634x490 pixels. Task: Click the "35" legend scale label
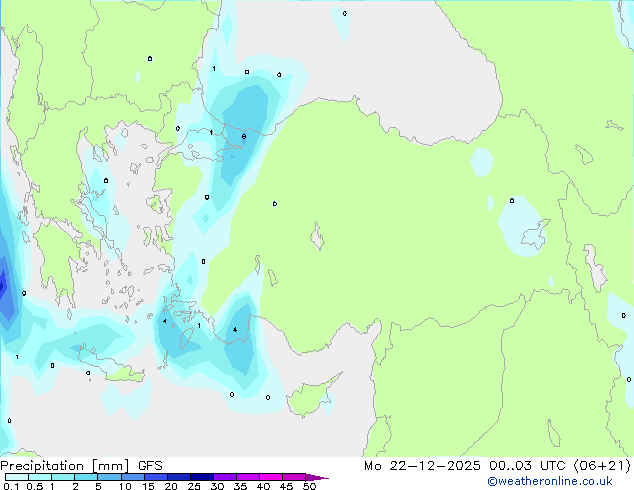pyautogui.click(x=240, y=486)
